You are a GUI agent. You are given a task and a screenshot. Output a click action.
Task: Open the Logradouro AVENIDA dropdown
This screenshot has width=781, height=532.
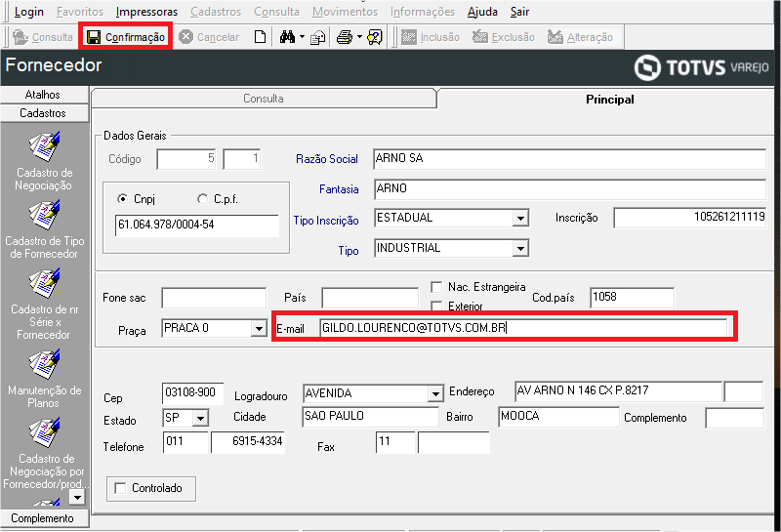[x=435, y=393]
